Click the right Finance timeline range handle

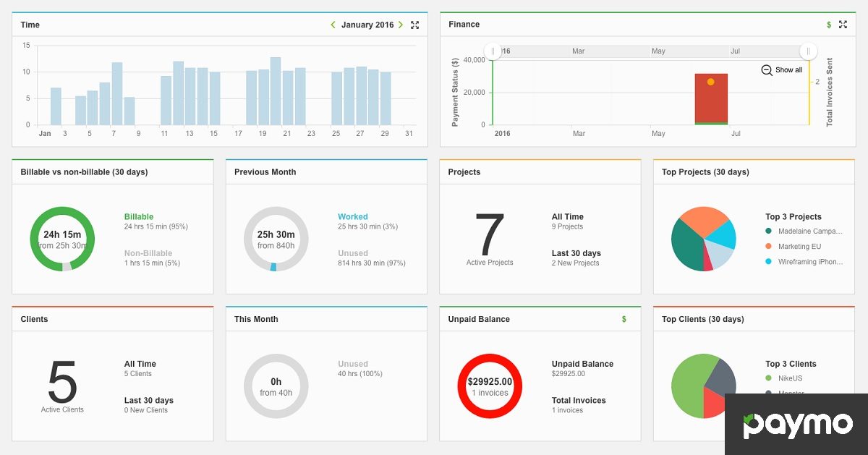click(x=807, y=51)
